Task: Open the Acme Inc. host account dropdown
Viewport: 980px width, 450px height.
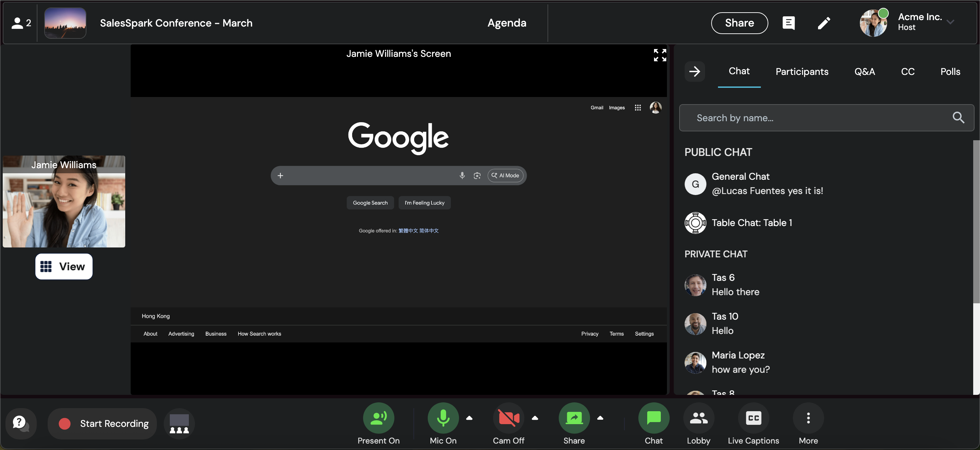Action: (950, 22)
